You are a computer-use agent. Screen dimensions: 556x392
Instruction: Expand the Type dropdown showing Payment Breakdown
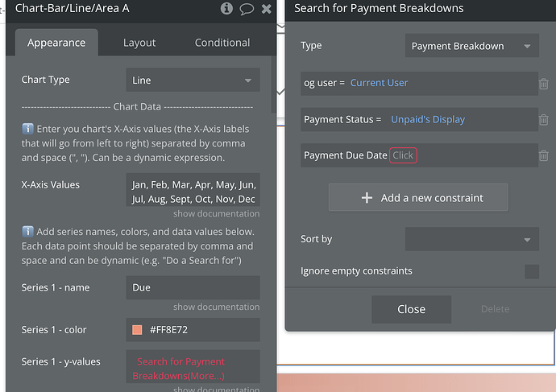click(472, 46)
